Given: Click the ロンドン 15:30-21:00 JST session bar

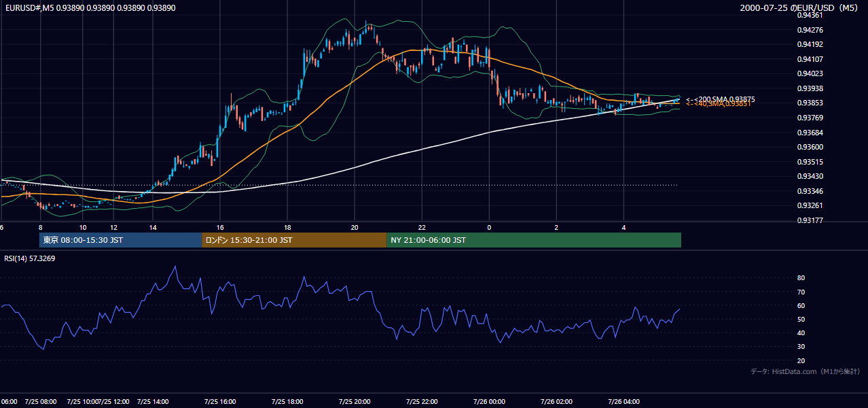Looking at the screenshot, I should click(x=294, y=240).
